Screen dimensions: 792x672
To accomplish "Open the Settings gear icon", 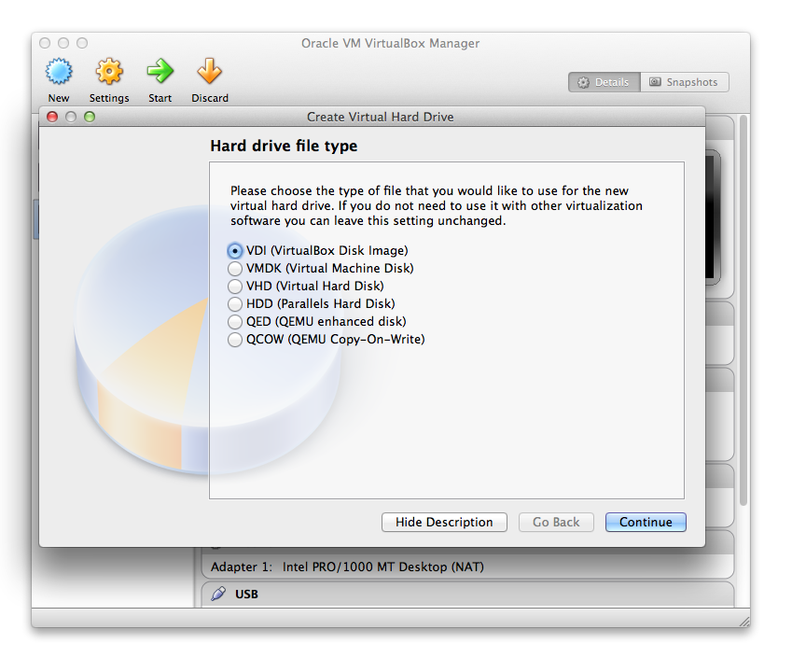I will (109, 72).
